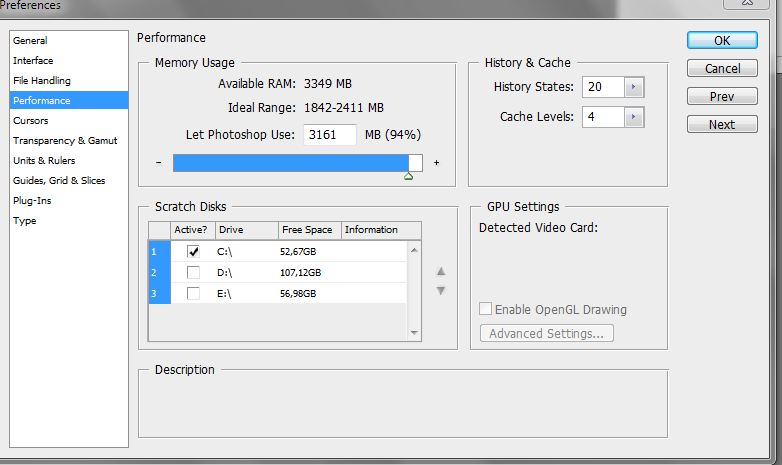The height and width of the screenshot is (465, 782).
Task: Select scratch disk row number 1
Action: click(160, 251)
